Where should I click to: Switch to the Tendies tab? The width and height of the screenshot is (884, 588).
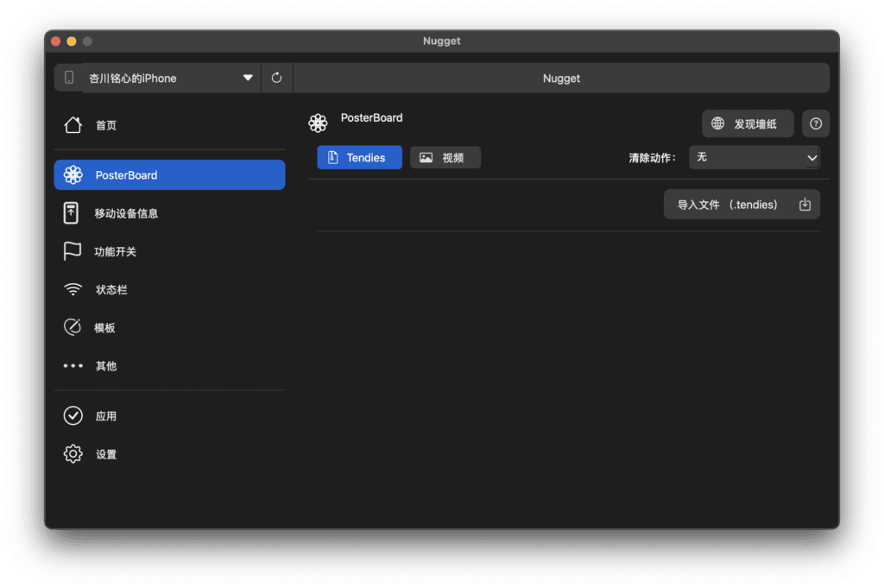click(x=359, y=158)
